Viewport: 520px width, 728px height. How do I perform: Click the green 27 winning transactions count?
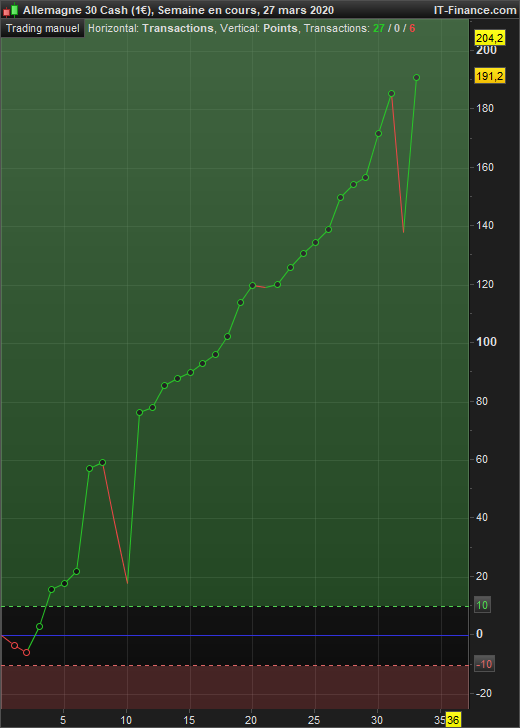pos(379,29)
